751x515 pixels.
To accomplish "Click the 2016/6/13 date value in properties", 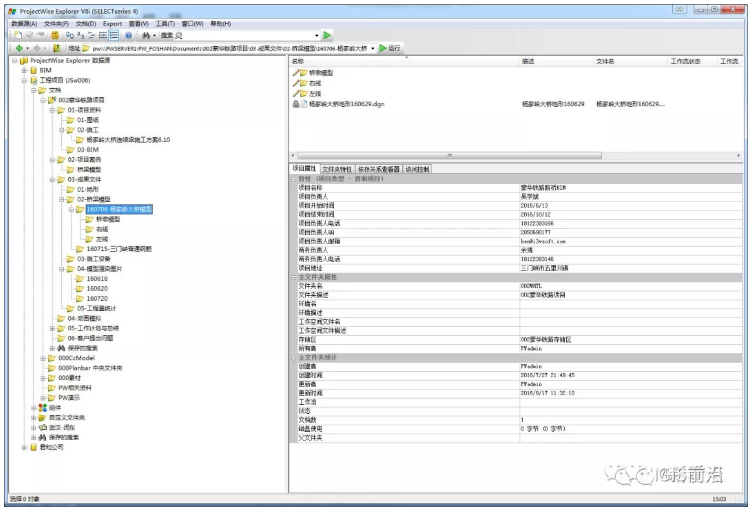I will (x=534, y=206).
